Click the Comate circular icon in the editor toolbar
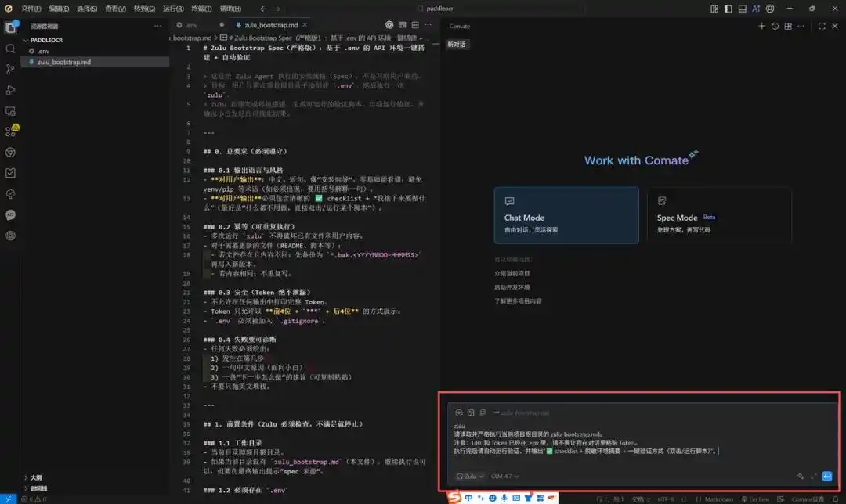Viewport: 846px width, 504px height. pos(389,25)
